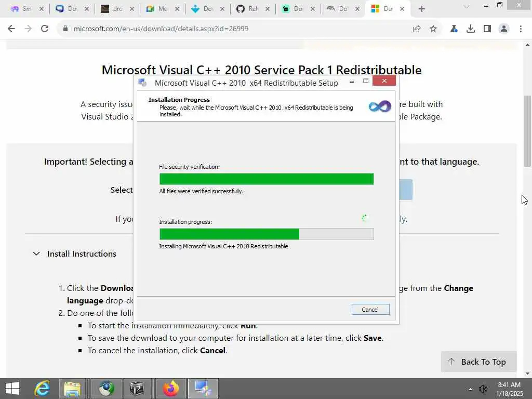Launch Internet Explorer from taskbar
Screen dimensions: 532x399
click(42, 389)
